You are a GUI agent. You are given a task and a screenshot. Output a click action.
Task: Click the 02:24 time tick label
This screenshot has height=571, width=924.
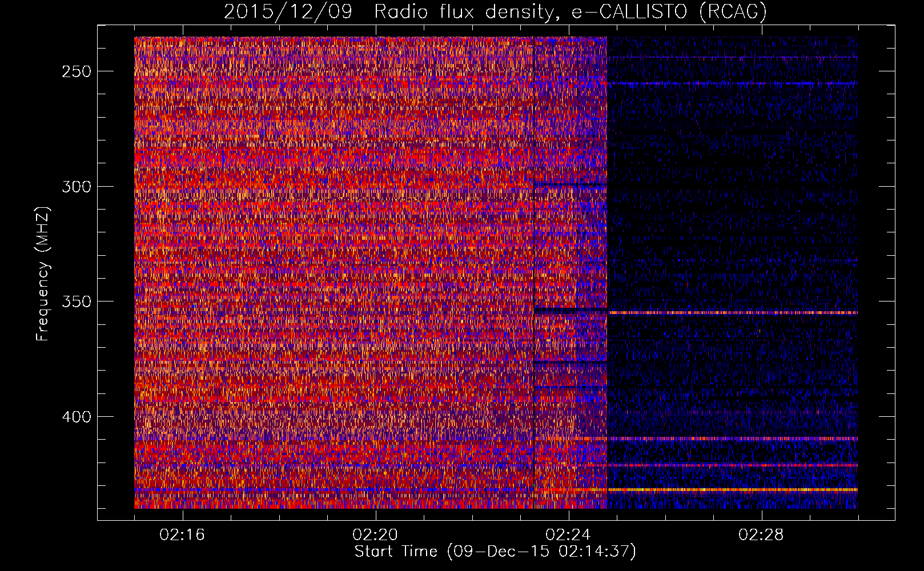(568, 535)
